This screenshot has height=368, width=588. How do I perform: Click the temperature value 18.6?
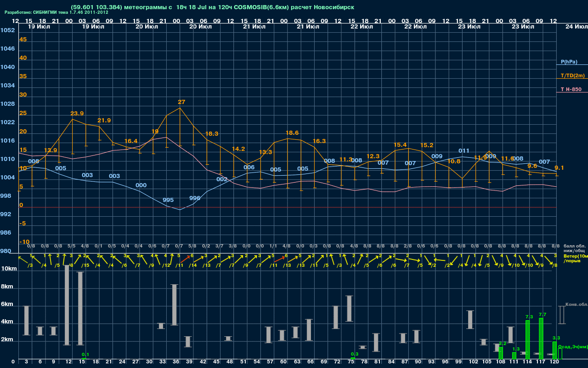[x=292, y=133]
